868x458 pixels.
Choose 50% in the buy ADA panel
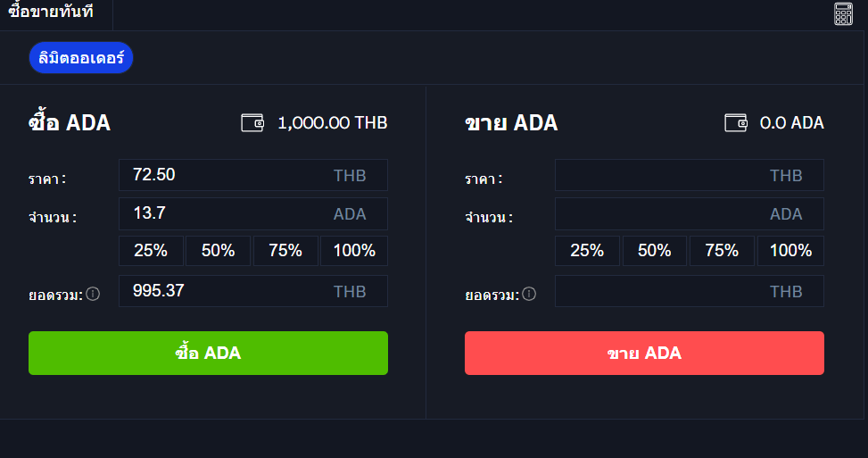[x=218, y=251]
